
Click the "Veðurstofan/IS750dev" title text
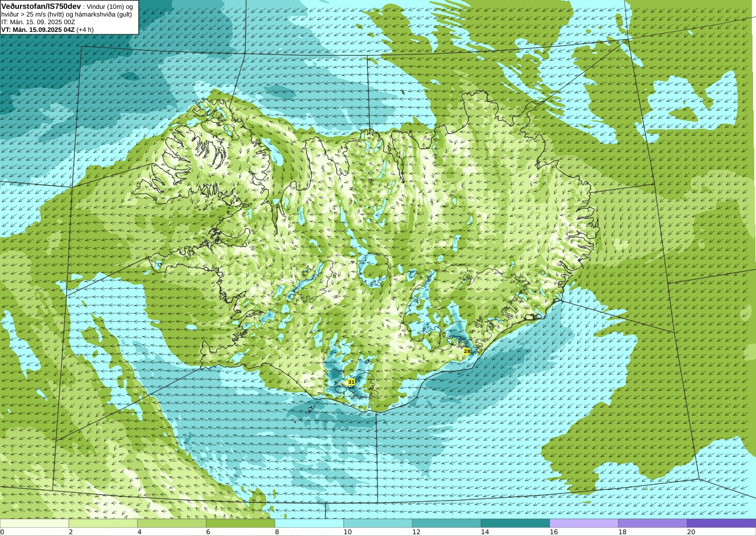[41, 6]
